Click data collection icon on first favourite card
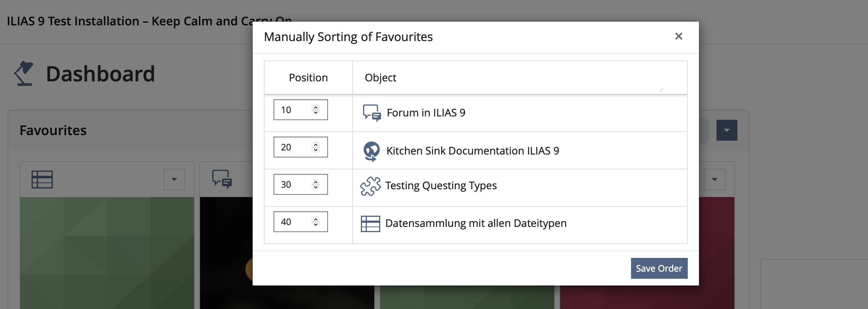 point(42,180)
